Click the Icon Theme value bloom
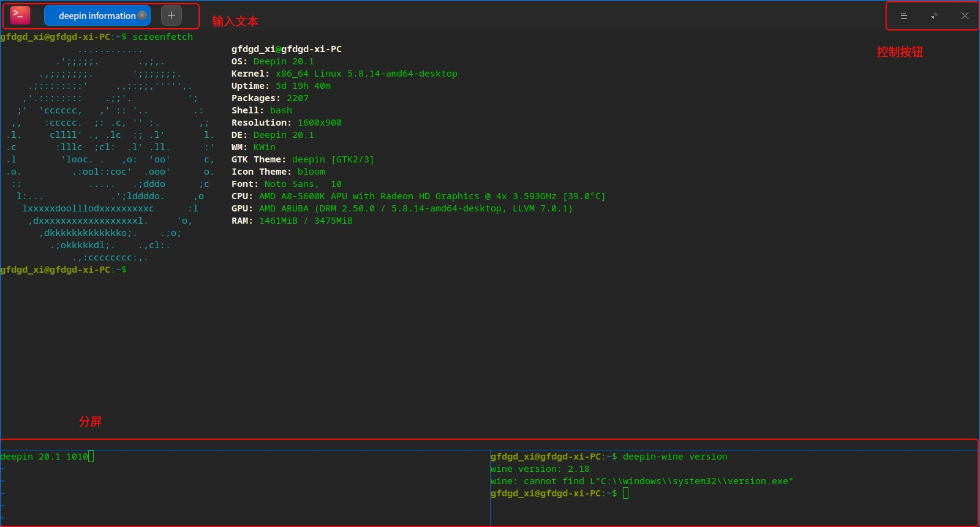Viewport: 980px width, 527px height. (311, 172)
